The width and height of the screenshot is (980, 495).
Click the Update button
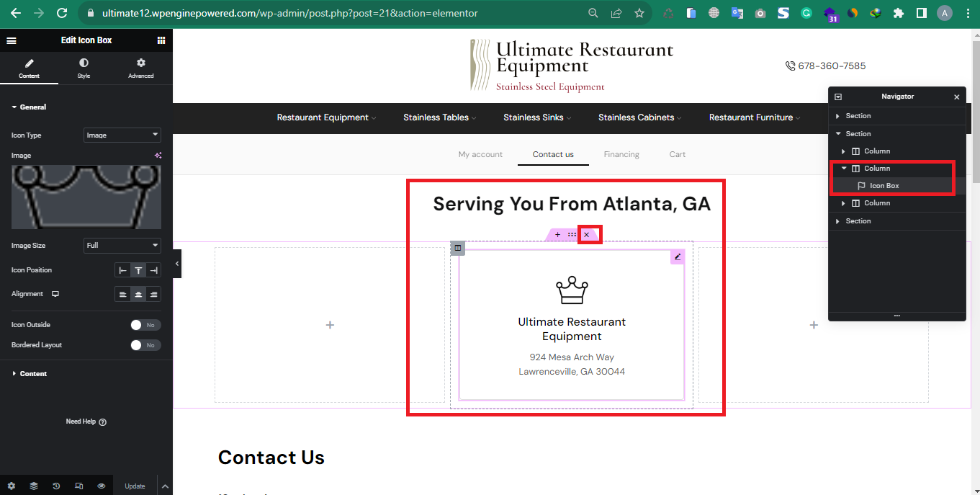click(135, 486)
